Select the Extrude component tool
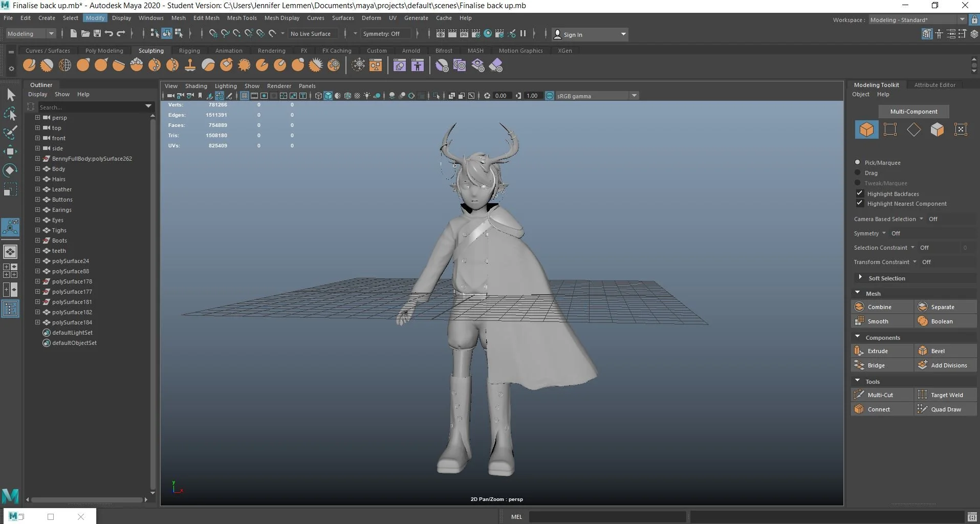 (877, 351)
